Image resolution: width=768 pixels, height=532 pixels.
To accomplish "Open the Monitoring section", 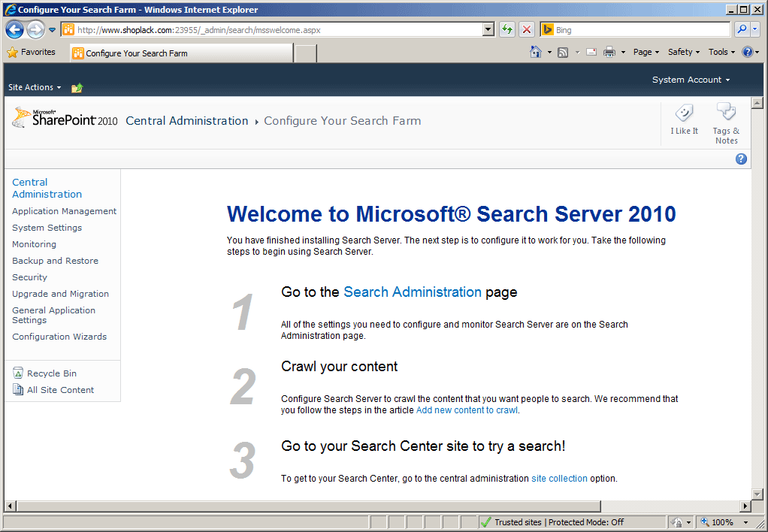I will tap(35, 244).
